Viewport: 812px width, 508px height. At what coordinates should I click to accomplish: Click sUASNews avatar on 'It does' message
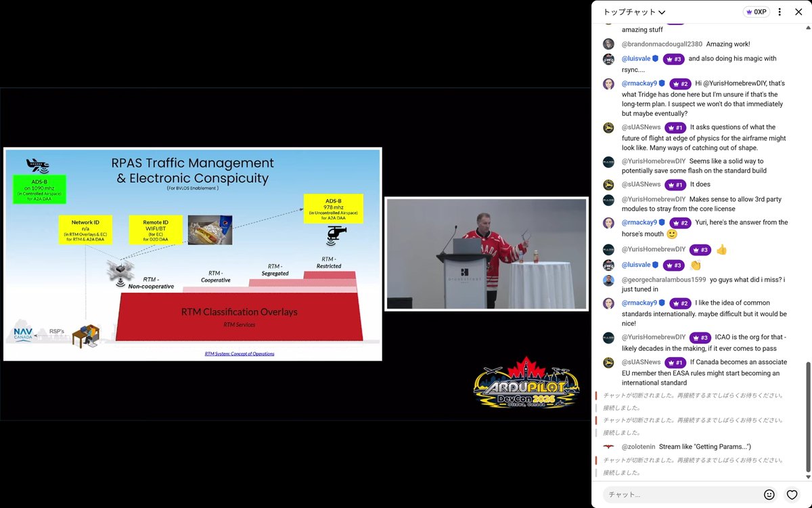point(608,184)
